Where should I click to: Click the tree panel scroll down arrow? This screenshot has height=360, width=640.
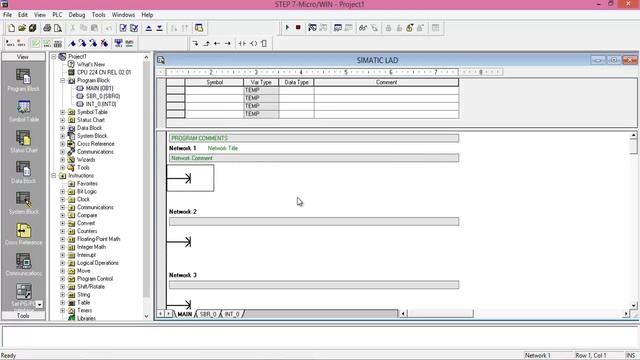click(x=147, y=316)
